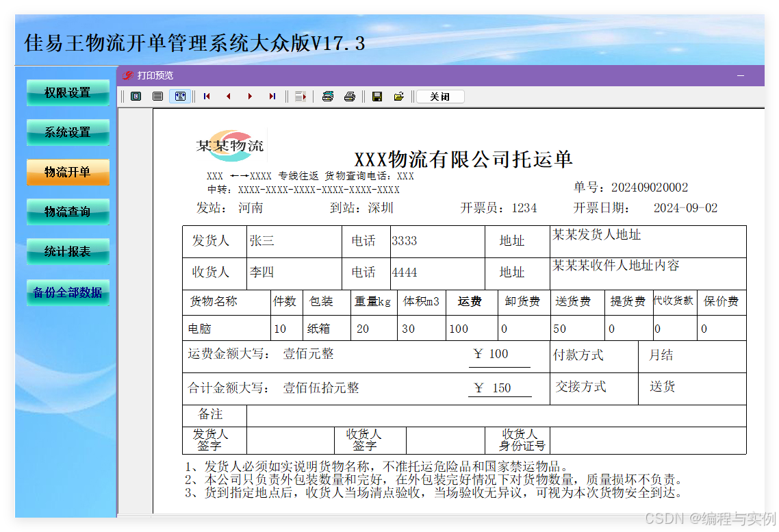779x532 pixels.
Task: Minimize the 打印预览 window
Action: (x=740, y=75)
